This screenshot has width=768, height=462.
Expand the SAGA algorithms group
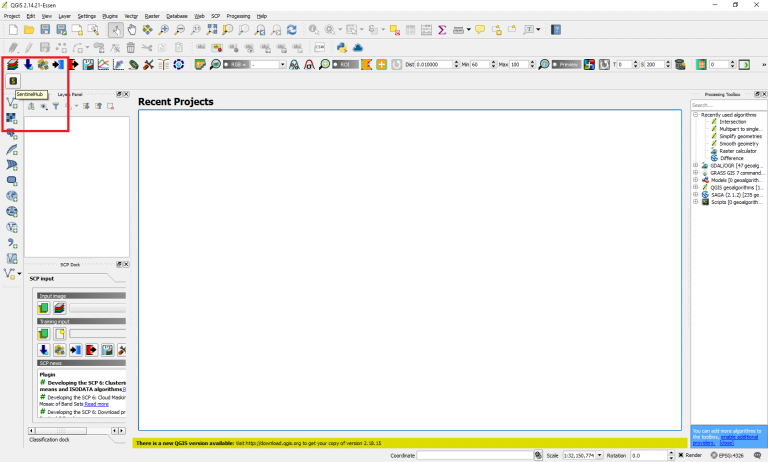(696, 195)
